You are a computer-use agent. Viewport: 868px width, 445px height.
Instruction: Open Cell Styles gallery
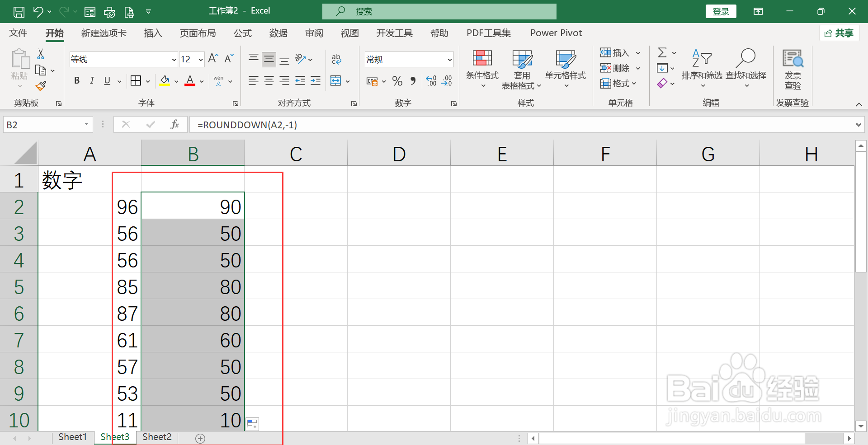pyautogui.click(x=566, y=69)
